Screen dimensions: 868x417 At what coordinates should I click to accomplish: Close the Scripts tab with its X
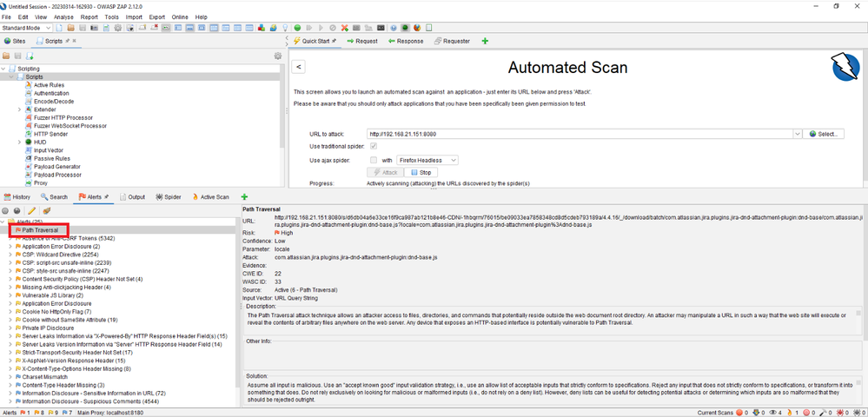[74, 41]
